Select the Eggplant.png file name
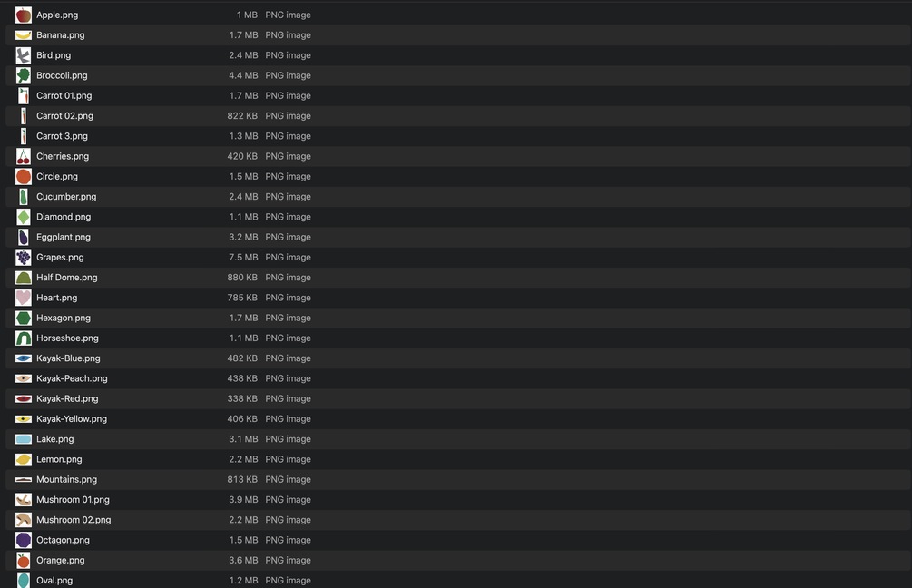912x588 pixels. [x=64, y=237]
